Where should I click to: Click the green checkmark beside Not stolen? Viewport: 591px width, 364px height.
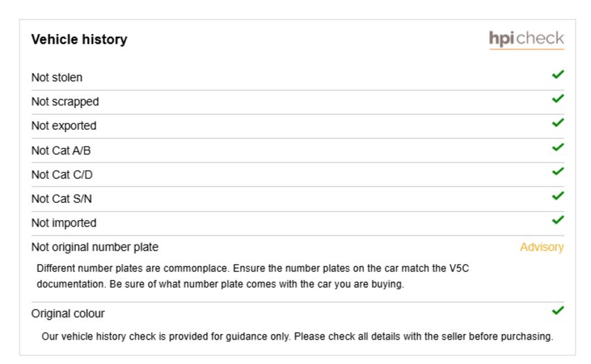click(558, 74)
